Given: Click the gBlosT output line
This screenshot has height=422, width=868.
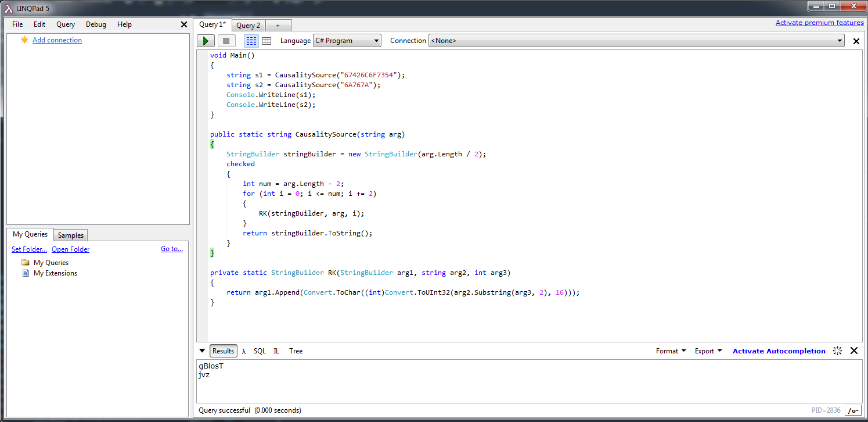Looking at the screenshot, I should tap(211, 366).
